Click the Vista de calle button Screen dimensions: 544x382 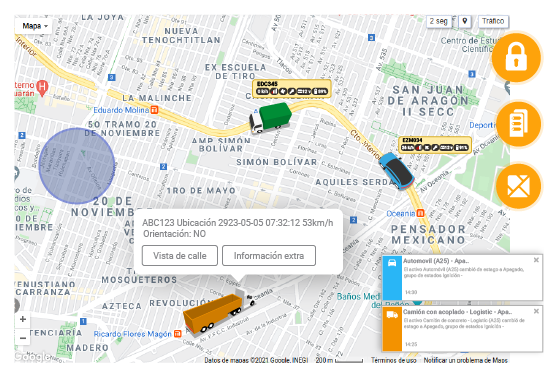pyautogui.click(x=180, y=256)
